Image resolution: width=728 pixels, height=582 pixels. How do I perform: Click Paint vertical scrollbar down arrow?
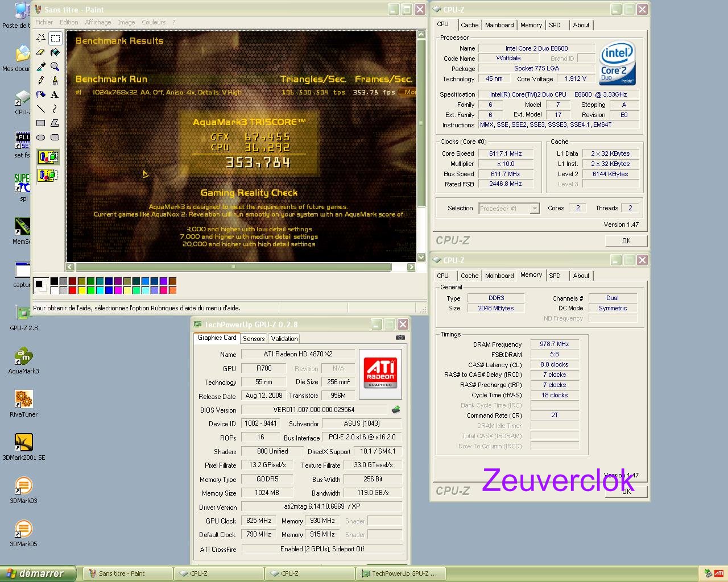pyautogui.click(x=421, y=257)
